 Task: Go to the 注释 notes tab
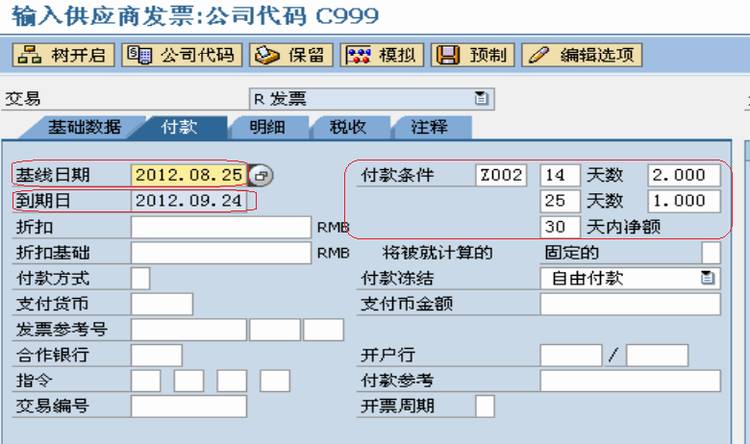[x=430, y=127]
